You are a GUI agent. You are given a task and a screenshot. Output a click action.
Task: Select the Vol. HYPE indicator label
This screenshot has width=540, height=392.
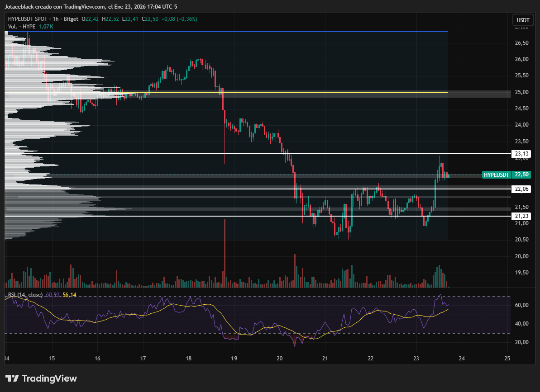22,27
